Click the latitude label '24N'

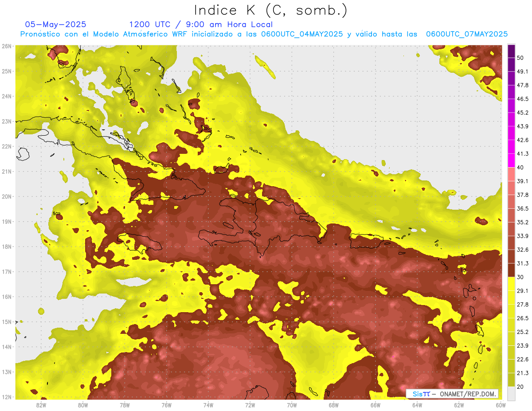(x=7, y=96)
